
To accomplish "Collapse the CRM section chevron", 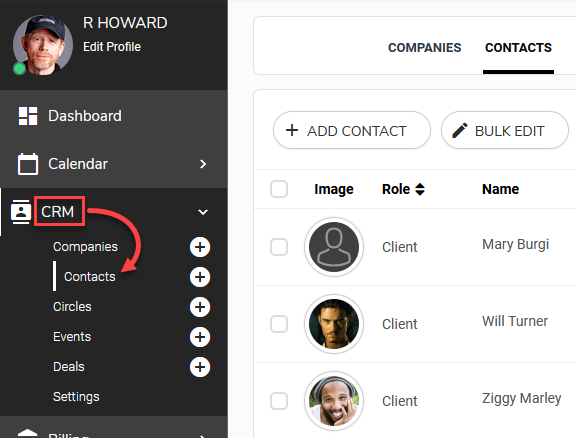I will [x=203, y=212].
